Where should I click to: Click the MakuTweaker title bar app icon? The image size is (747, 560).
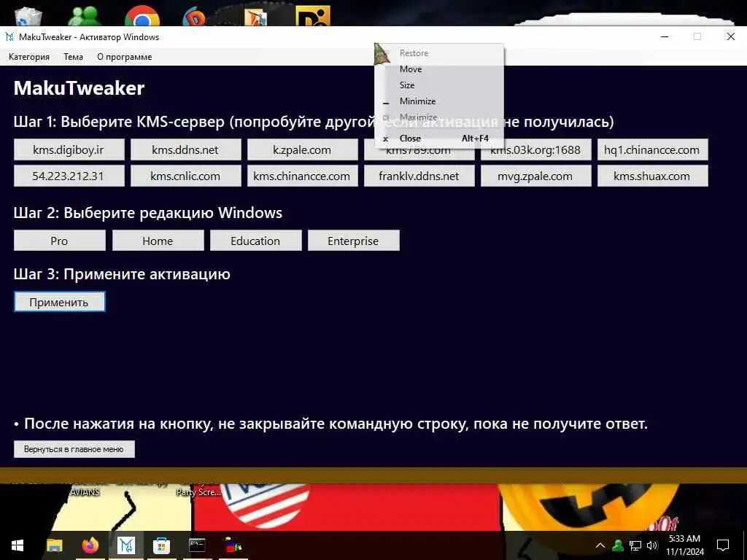pos(9,36)
